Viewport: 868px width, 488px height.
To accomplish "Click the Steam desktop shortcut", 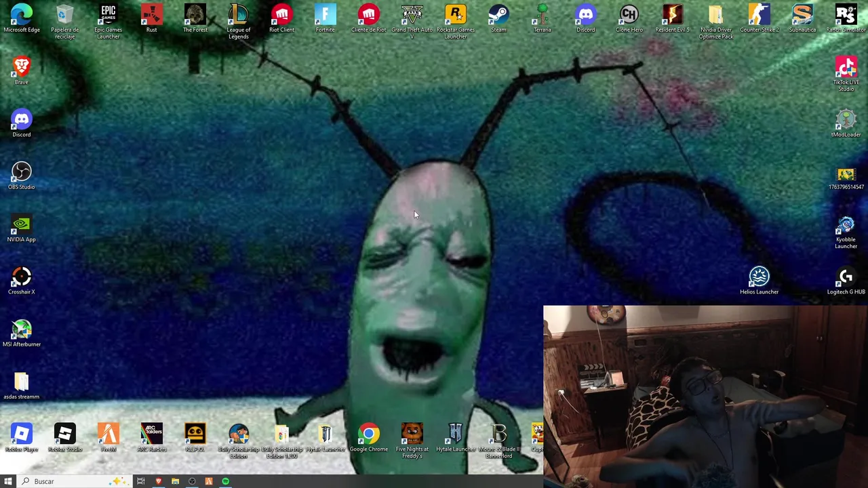I will [499, 19].
